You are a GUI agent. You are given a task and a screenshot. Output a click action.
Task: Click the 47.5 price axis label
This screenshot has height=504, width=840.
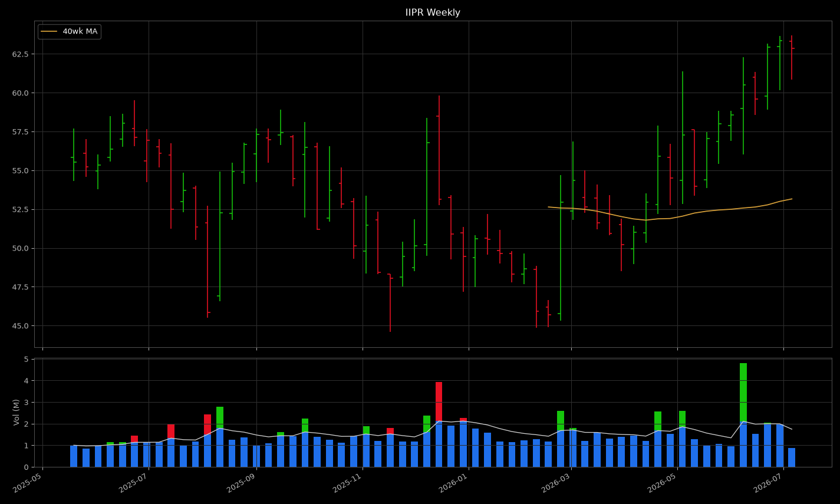point(20,287)
